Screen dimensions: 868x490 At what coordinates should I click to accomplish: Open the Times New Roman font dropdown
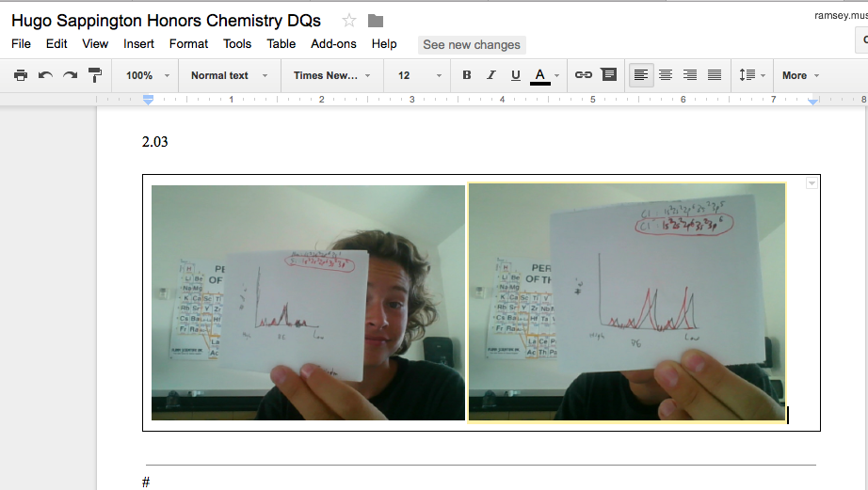[x=331, y=75]
